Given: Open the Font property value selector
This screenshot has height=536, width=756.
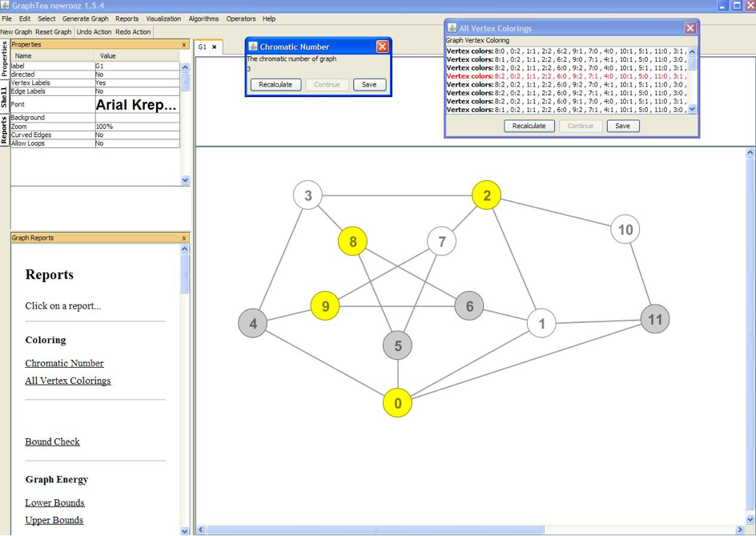Looking at the screenshot, I should 136,104.
